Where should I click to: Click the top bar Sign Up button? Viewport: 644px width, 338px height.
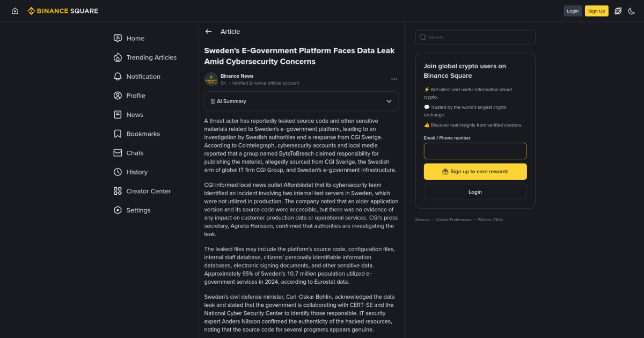[596, 11]
